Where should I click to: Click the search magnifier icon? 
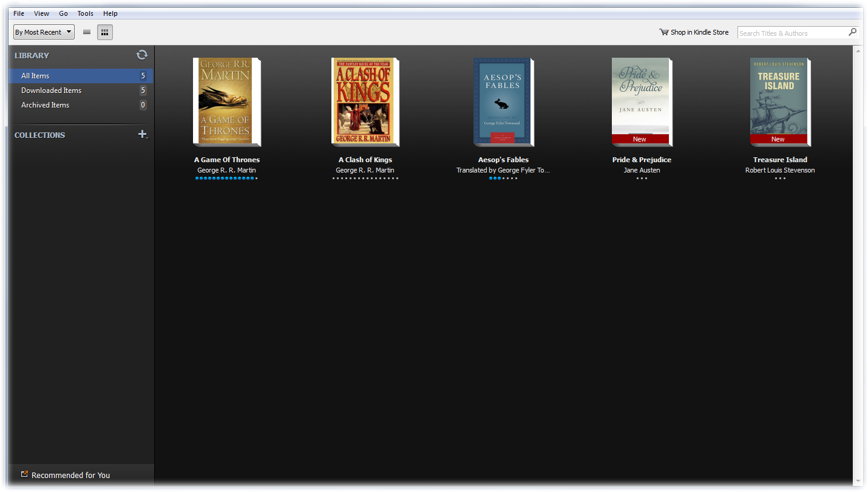click(853, 32)
